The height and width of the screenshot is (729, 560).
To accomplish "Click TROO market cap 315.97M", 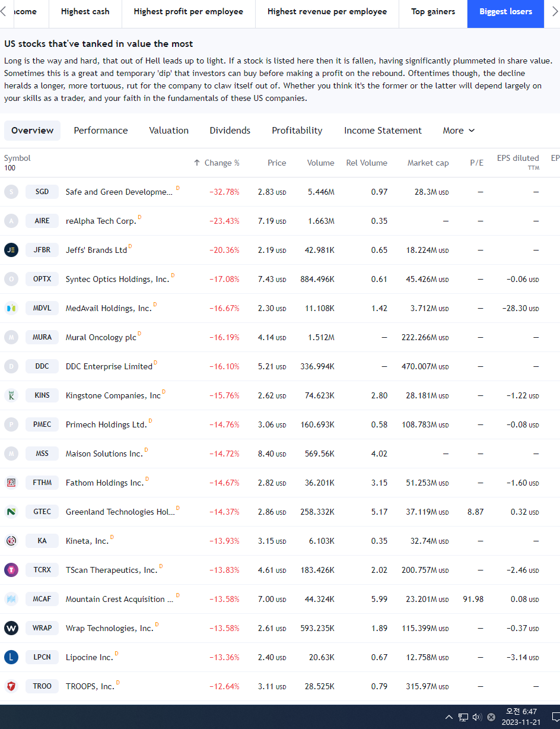I will coord(427,686).
